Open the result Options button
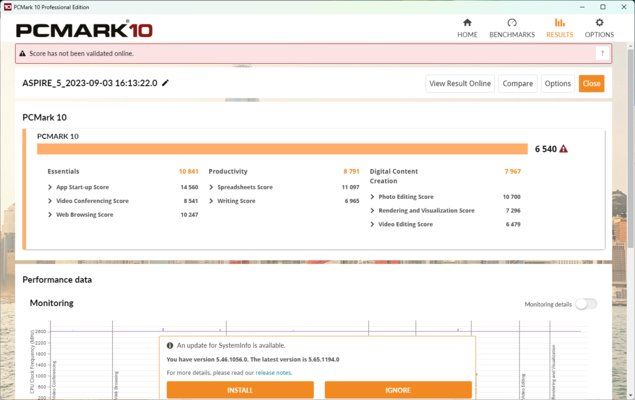Viewport: 635px width, 400px height. click(x=558, y=83)
